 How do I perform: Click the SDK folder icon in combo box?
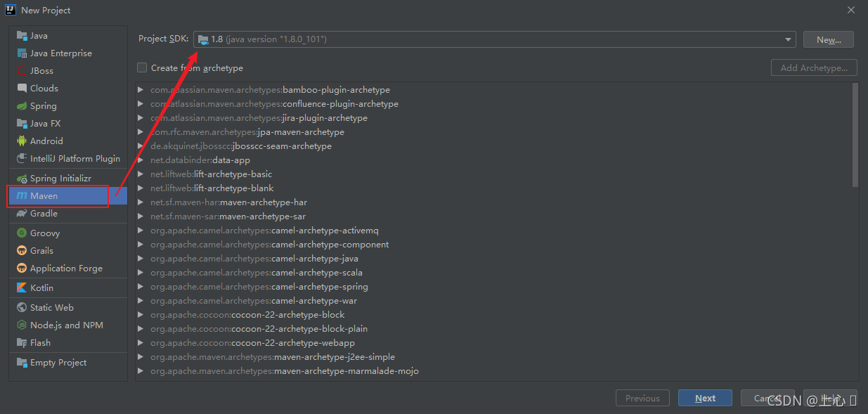tap(203, 39)
